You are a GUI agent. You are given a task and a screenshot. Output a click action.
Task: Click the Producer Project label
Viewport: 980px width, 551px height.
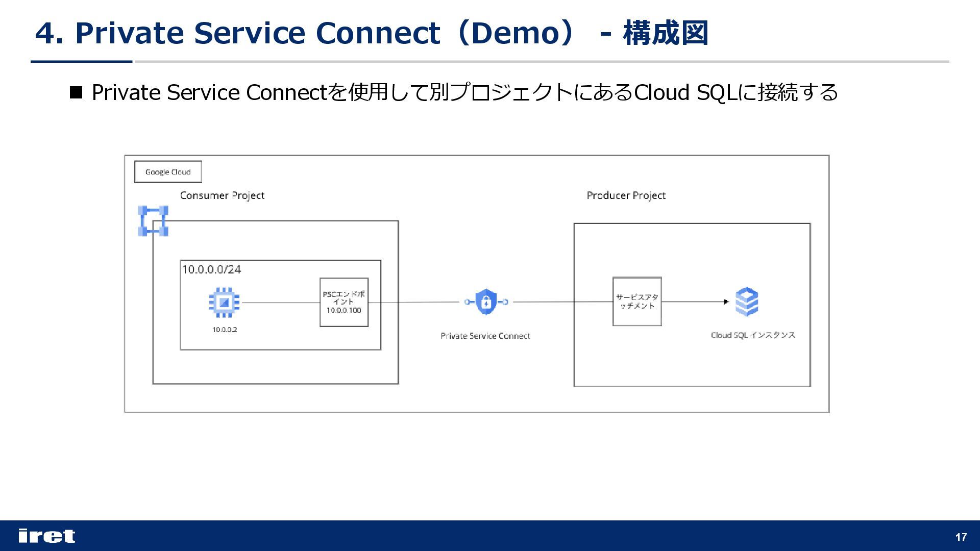(x=626, y=195)
